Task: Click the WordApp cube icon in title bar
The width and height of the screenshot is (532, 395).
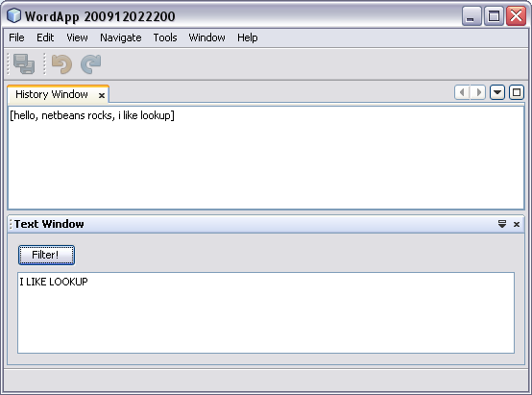Action: [13, 16]
